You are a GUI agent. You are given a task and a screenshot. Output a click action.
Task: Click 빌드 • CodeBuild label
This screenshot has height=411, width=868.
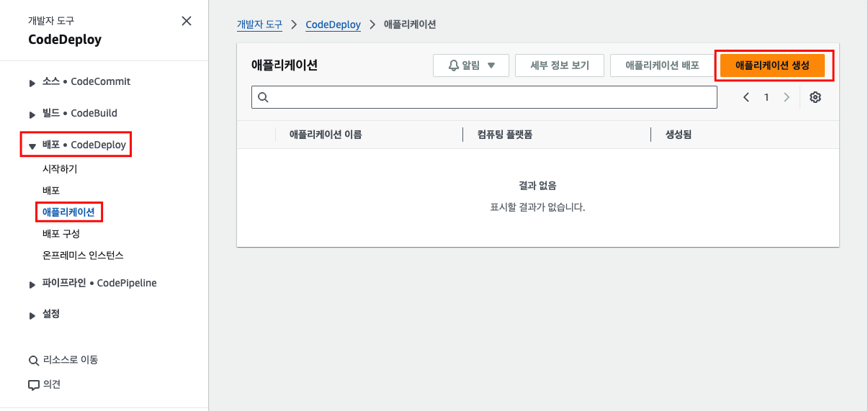[80, 114]
